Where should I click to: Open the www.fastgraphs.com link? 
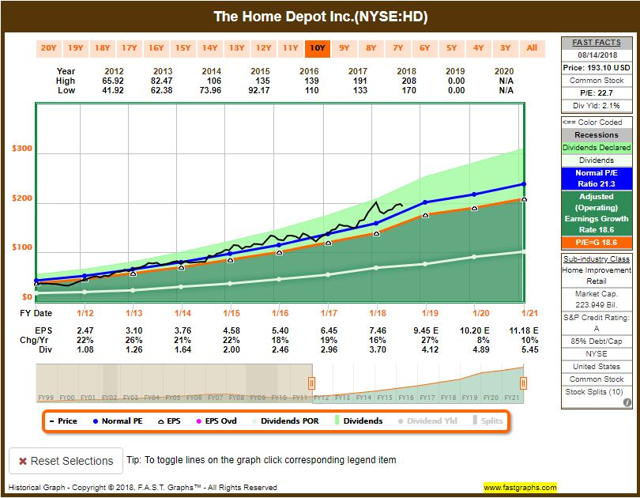[x=520, y=487]
